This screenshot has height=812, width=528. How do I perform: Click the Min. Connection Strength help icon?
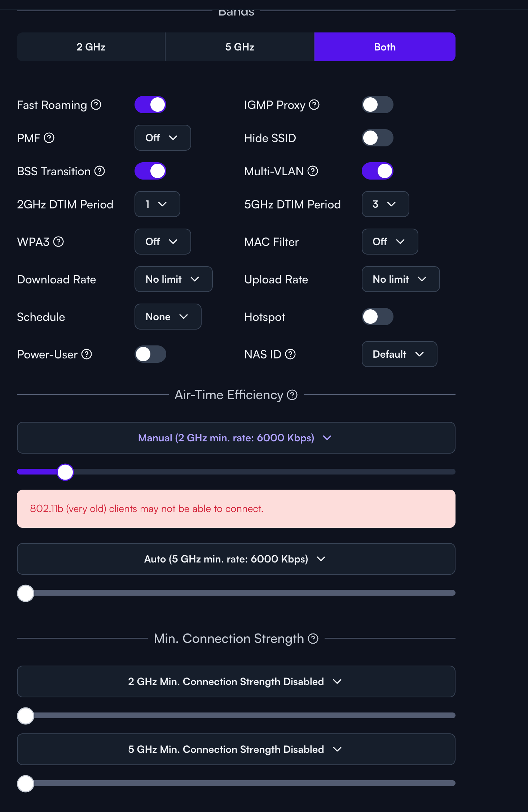tap(313, 639)
